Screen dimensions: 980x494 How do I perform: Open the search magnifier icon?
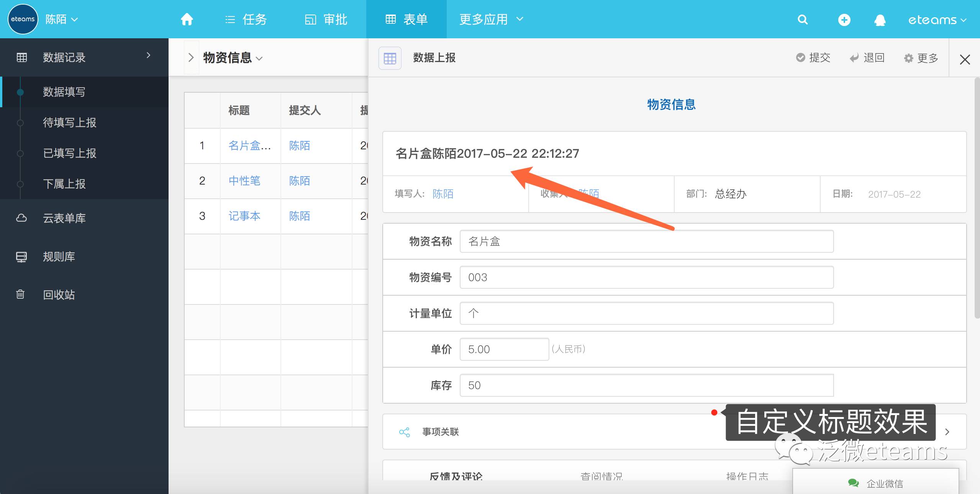[803, 20]
